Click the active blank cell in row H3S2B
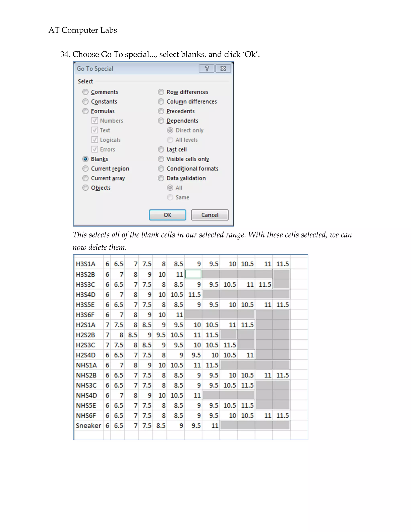 (193, 274)
